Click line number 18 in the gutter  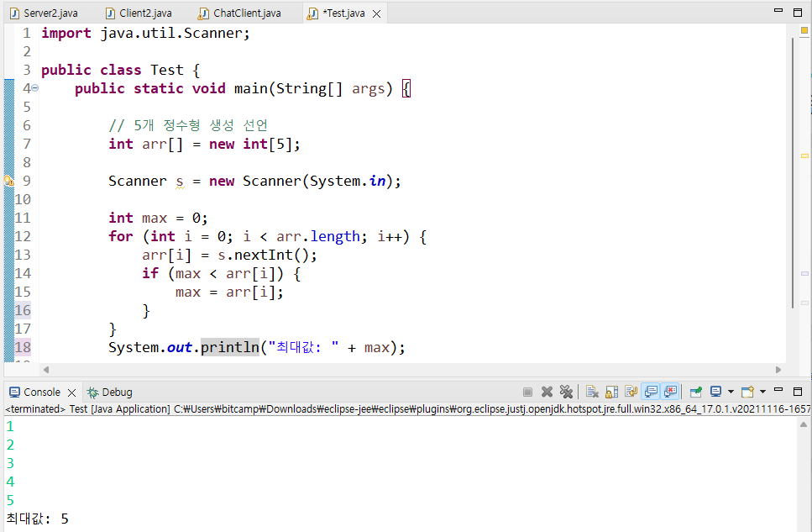click(x=23, y=347)
